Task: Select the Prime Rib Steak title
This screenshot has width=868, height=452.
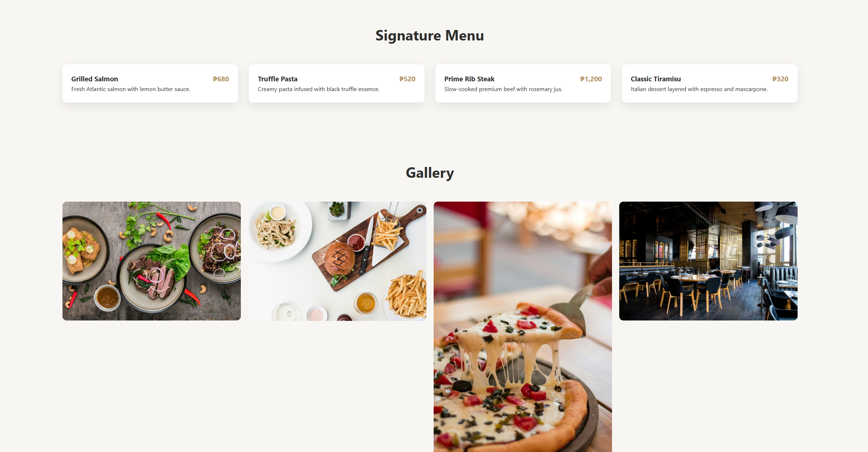Action: pyautogui.click(x=469, y=79)
